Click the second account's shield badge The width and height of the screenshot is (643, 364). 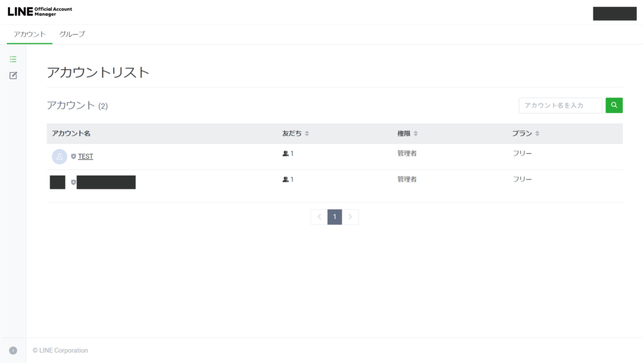(73, 182)
